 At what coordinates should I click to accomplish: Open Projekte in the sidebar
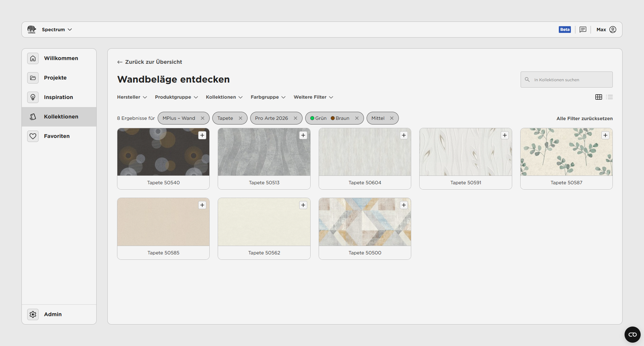coord(55,78)
